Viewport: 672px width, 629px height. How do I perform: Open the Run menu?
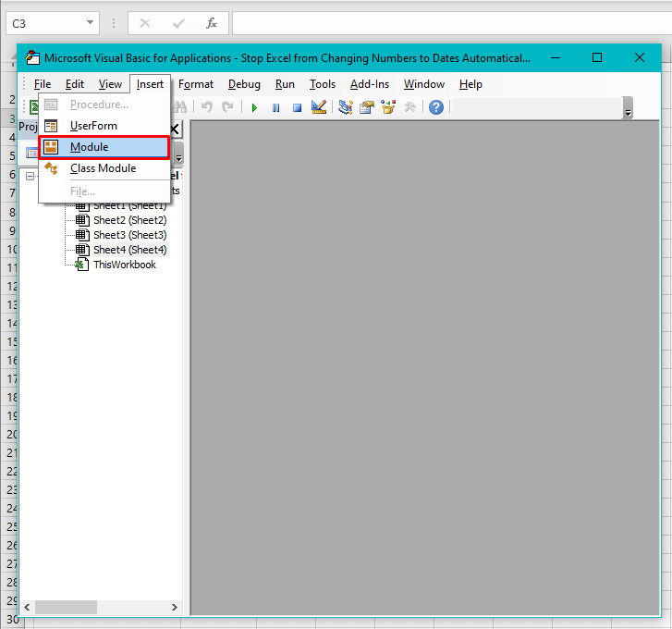point(285,84)
